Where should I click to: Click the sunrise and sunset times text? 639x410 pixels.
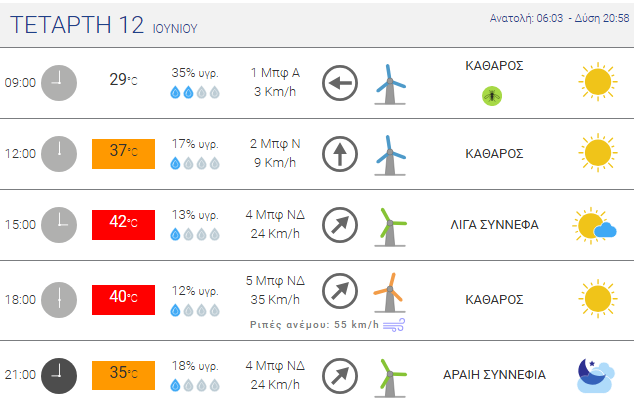pos(560,18)
